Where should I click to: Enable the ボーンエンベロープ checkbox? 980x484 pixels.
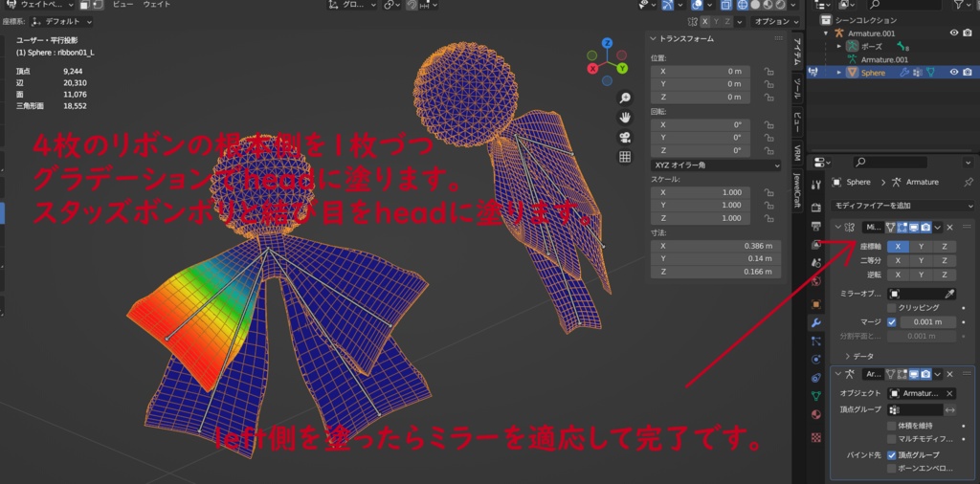891,469
